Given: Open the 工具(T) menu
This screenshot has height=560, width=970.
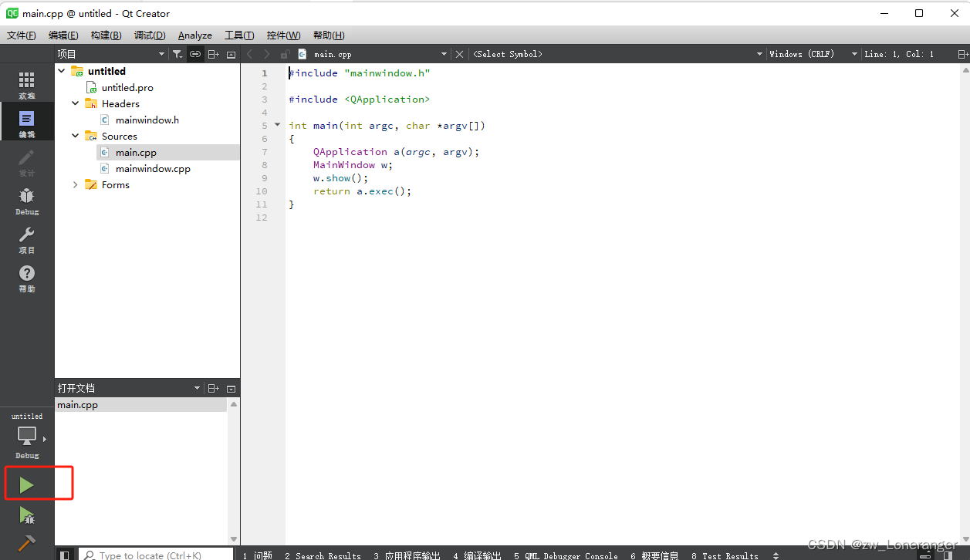Looking at the screenshot, I should pyautogui.click(x=239, y=35).
